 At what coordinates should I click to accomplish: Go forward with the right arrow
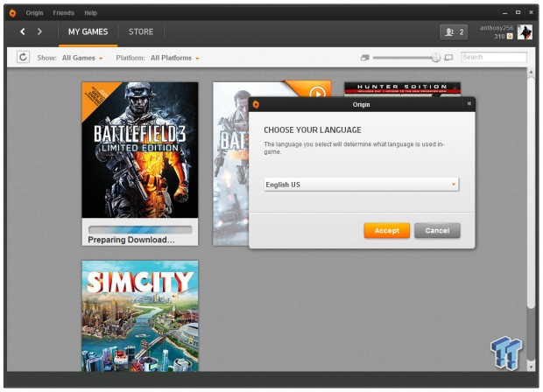39,31
